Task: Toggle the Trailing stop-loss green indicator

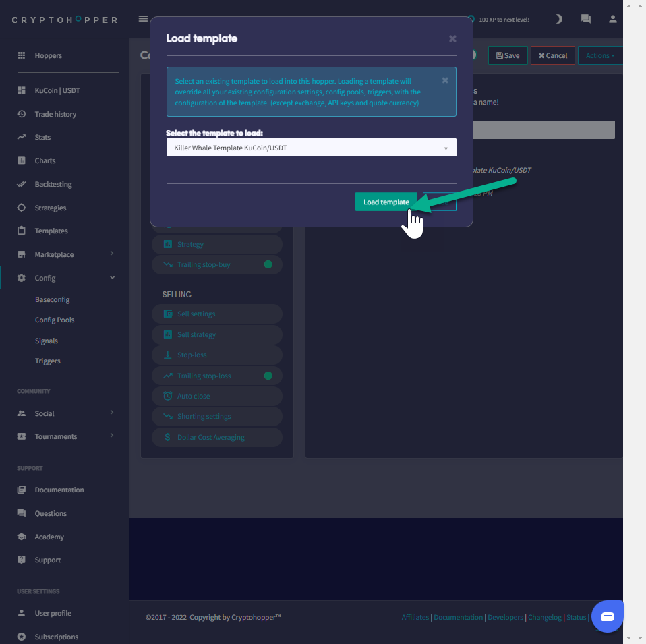Action: (x=268, y=376)
